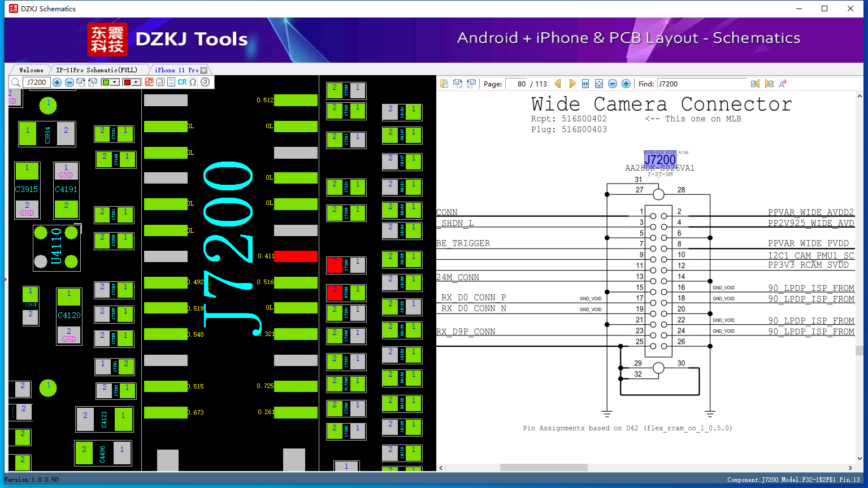Close the iPhone 11 Pro tab
The width and height of the screenshot is (868, 488).
point(204,70)
